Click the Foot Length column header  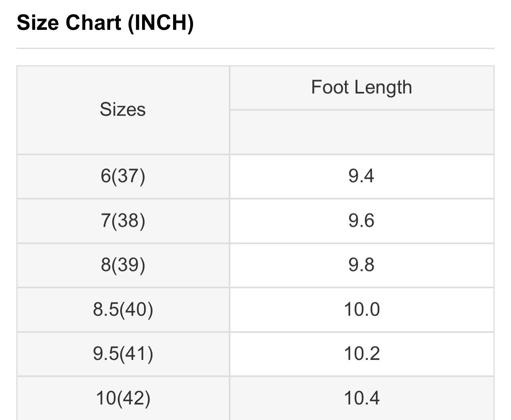(361, 87)
